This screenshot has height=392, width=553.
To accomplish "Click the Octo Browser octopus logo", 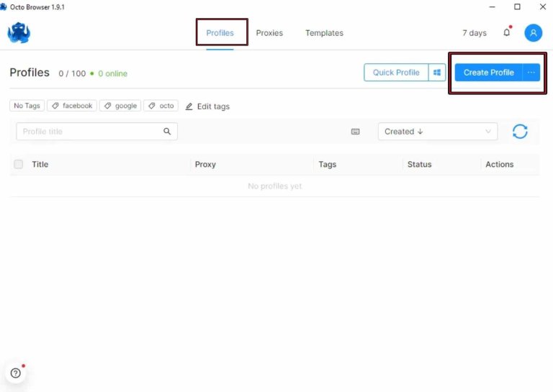I will 19,33.
